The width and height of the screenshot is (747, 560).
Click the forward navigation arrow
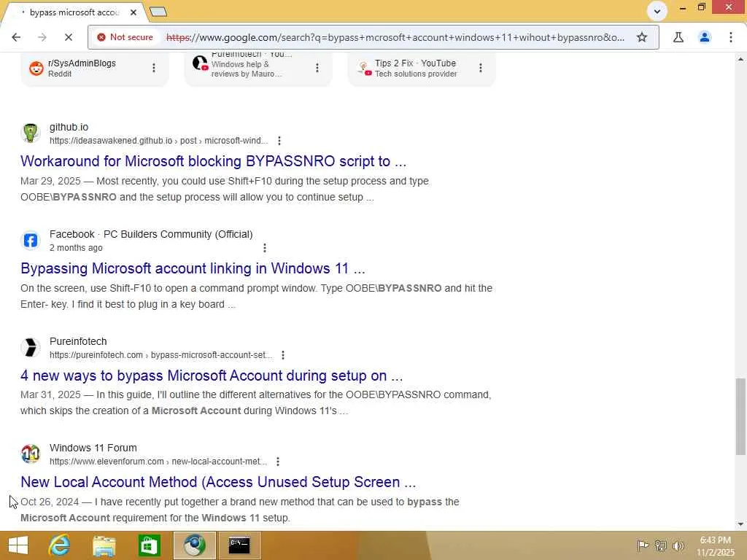pos(42,37)
